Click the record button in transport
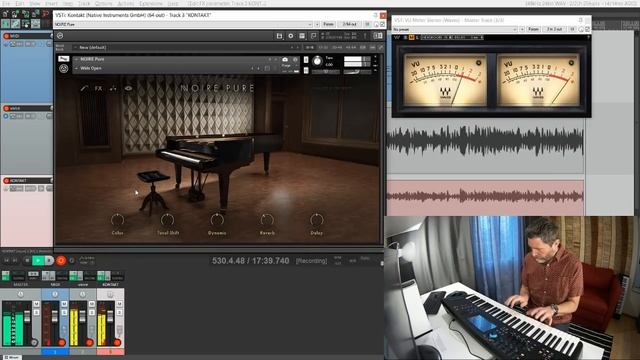The height and width of the screenshot is (360, 640). click(61, 260)
